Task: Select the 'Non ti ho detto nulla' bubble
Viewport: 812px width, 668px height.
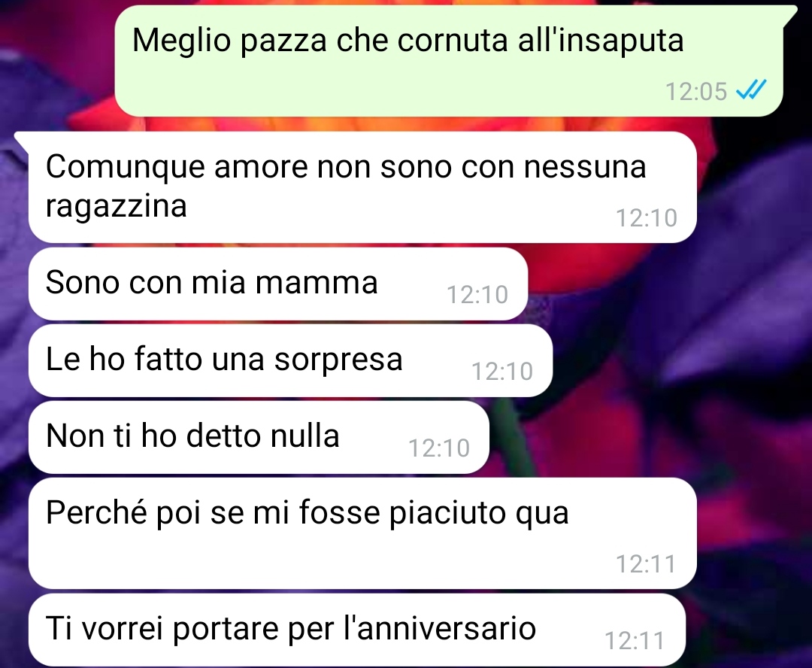Action: click(x=259, y=437)
